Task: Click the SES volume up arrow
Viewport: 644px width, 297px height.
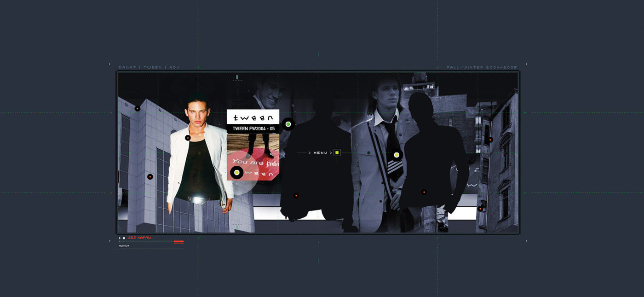Action: (x=128, y=246)
